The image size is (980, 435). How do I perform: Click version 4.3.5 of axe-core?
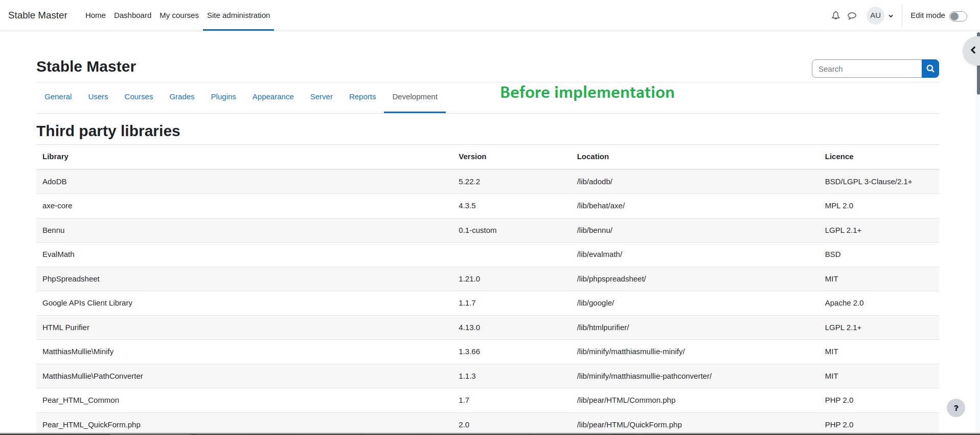467,206
